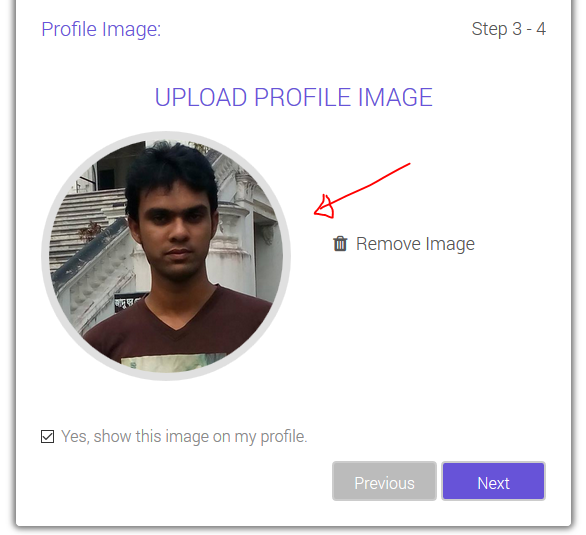Viewport: 586px width, 535px height.
Task: Click the Step 3 - 4 indicator
Action: tap(509, 29)
